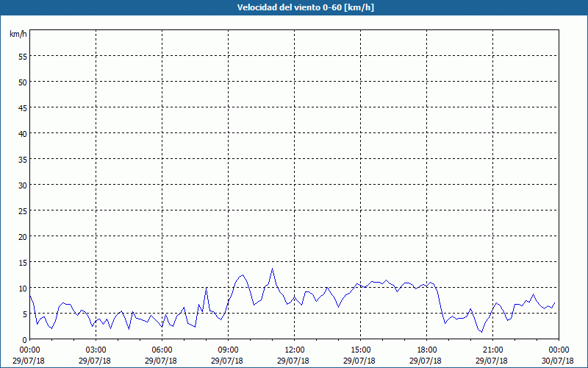Screen dimensions: 588x368
Task: Click the 30/07/18 date label
Action: pyautogui.click(x=558, y=361)
